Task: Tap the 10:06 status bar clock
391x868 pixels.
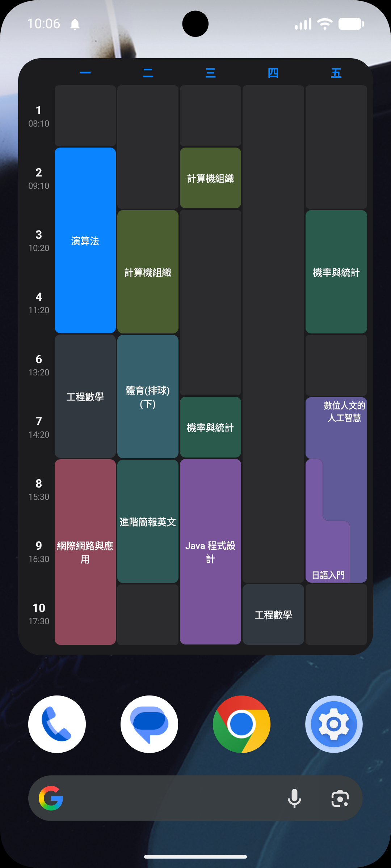Action: pos(44,24)
